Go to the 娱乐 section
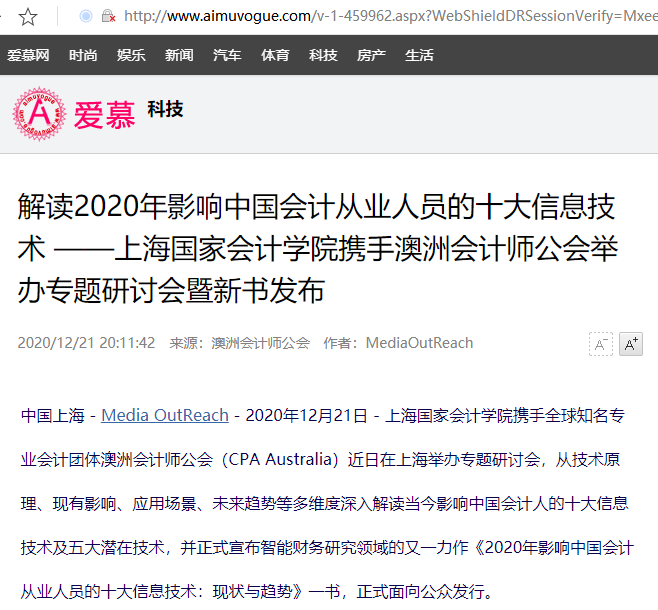This screenshot has height=610, width=658. tap(131, 55)
